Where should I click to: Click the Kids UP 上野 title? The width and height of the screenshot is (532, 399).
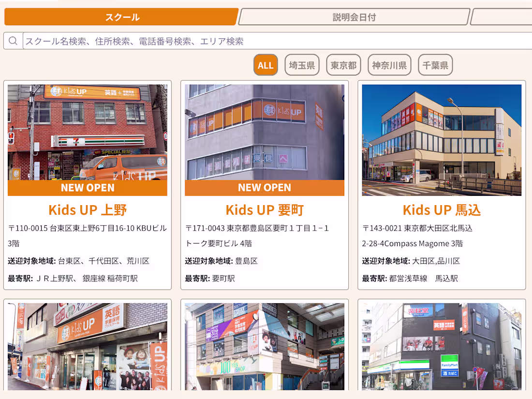coord(88,210)
